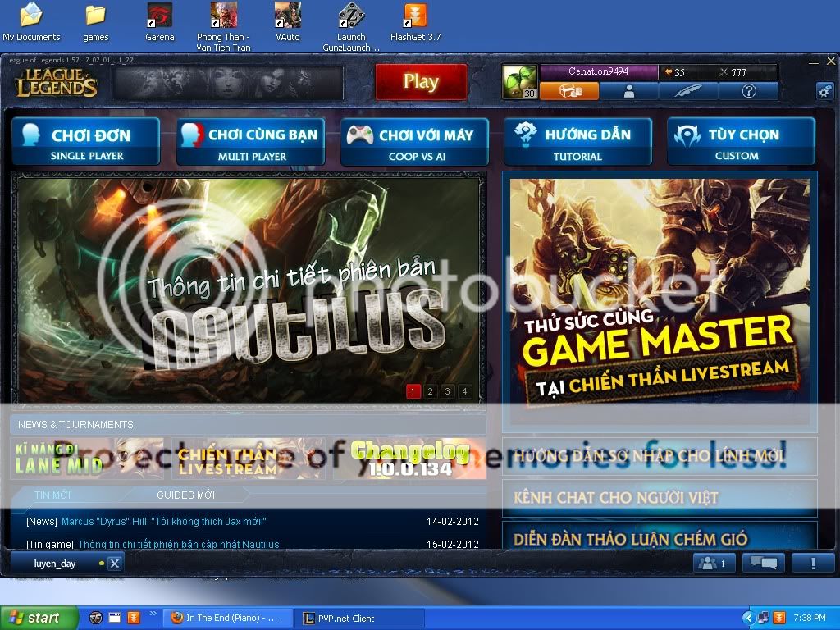Show banner slide 4
840x630 pixels.
point(464,391)
